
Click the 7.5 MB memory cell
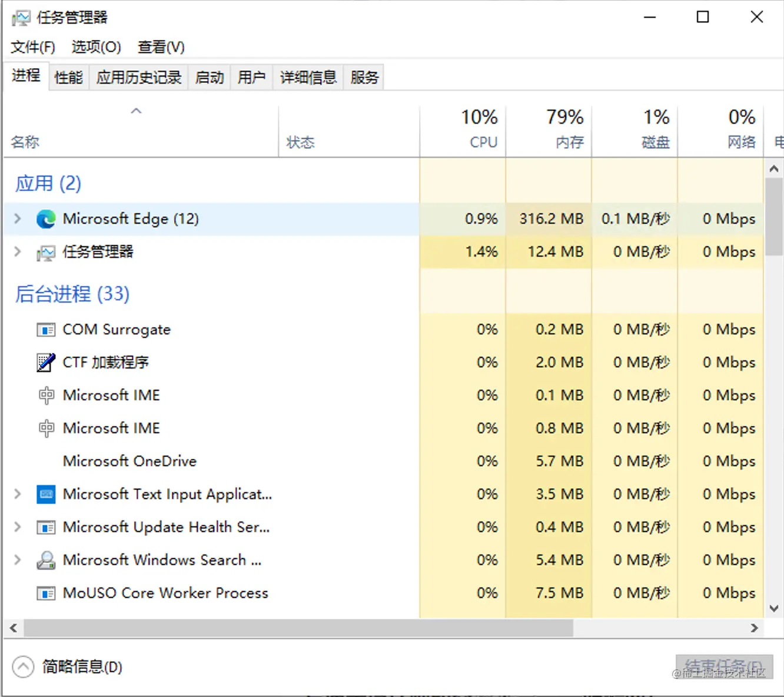pyautogui.click(x=549, y=593)
